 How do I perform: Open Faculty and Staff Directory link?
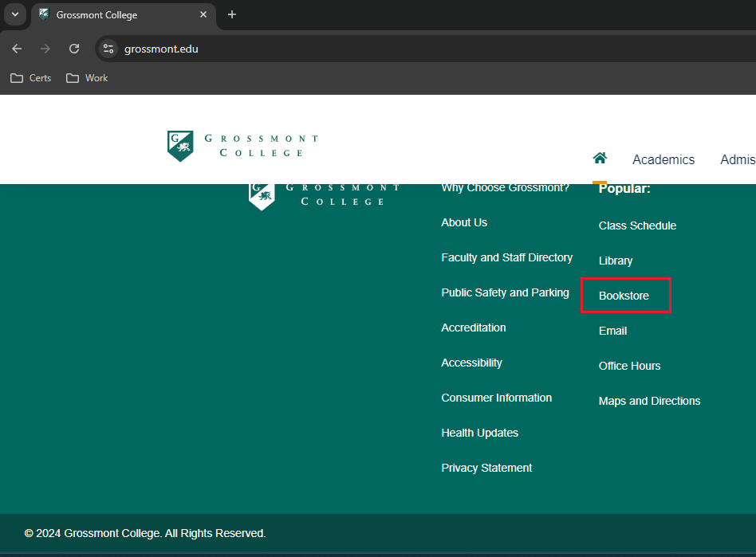click(506, 257)
